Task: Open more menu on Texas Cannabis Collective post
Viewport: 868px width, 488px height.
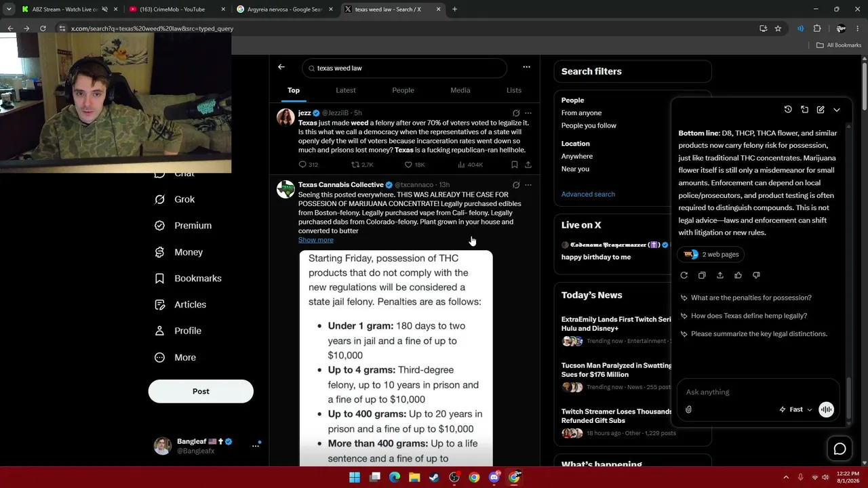Action: tap(528, 185)
